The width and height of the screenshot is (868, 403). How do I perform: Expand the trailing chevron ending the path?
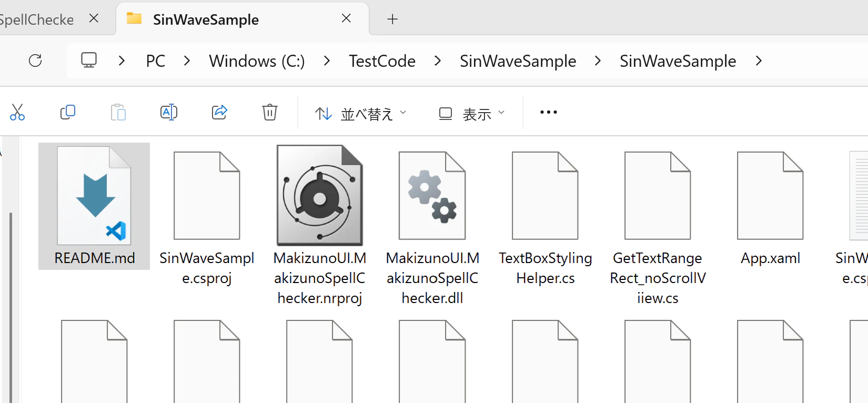[x=759, y=61]
